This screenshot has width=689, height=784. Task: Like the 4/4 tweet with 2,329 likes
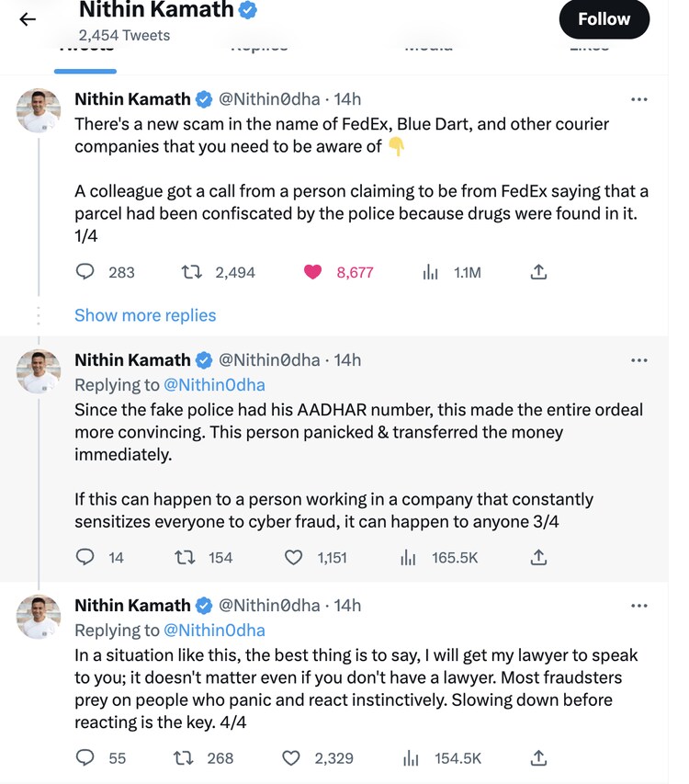(x=291, y=758)
